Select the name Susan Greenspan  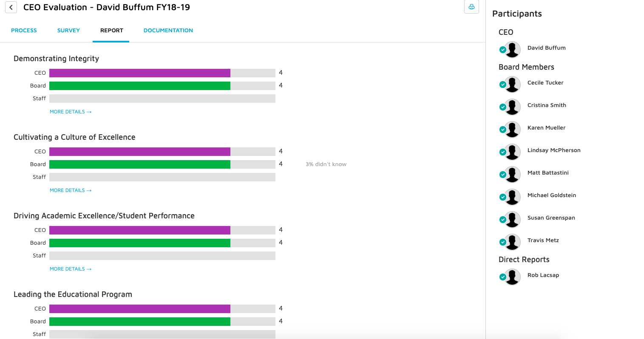pos(551,218)
